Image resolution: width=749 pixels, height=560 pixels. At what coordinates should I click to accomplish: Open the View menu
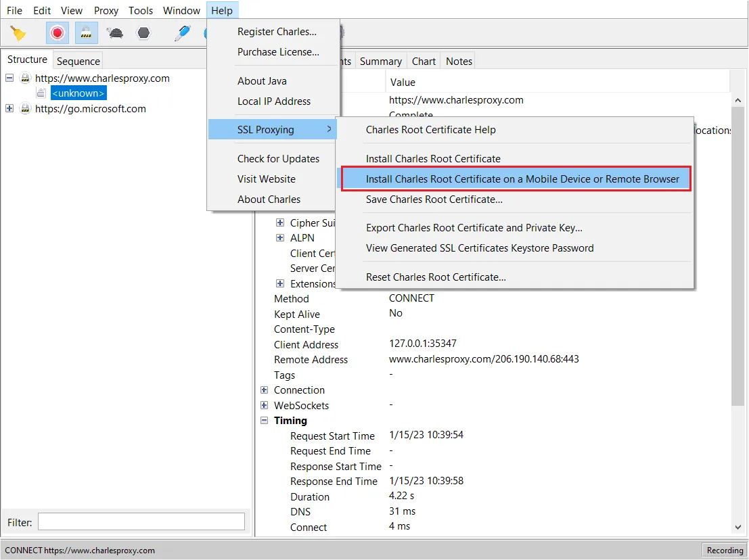click(72, 11)
